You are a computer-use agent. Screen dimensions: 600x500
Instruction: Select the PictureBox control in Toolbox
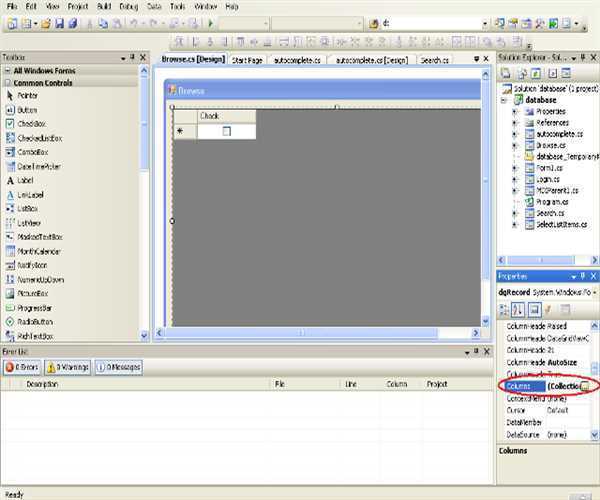(x=36, y=294)
